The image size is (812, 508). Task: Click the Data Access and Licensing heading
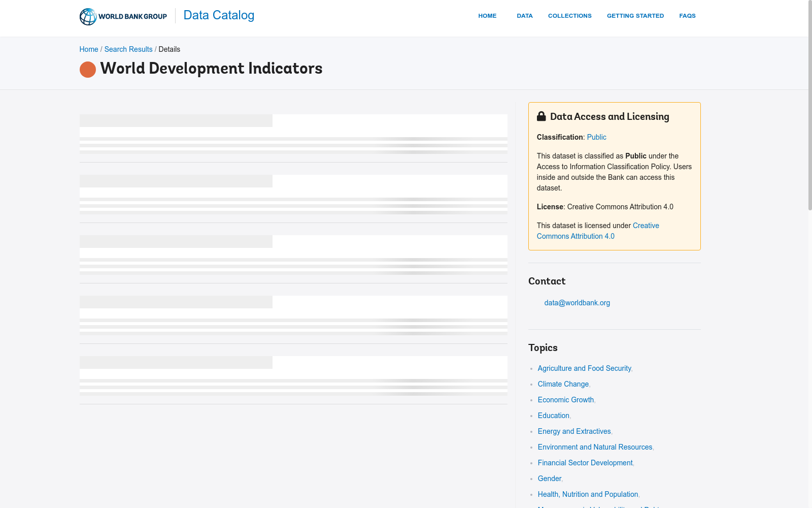[x=610, y=116]
